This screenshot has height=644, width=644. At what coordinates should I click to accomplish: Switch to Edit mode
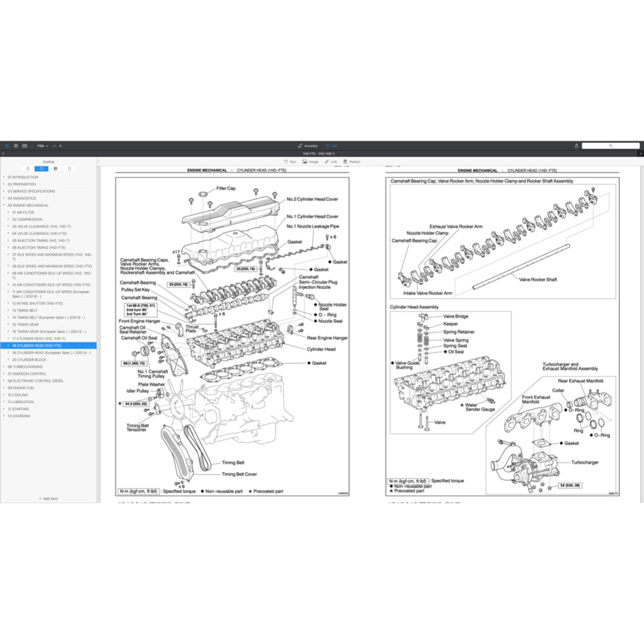click(x=331, y=146)
